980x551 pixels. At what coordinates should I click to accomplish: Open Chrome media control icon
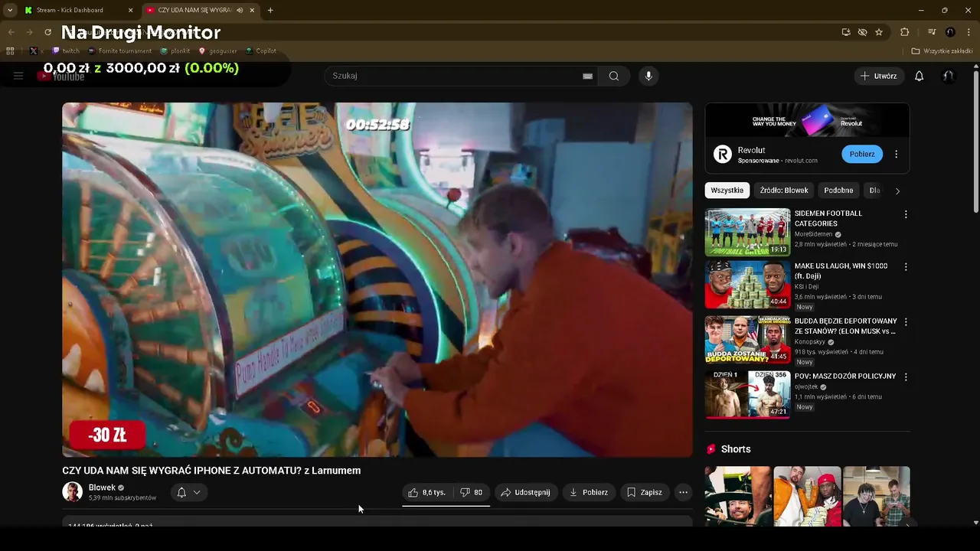pos(932,32)
